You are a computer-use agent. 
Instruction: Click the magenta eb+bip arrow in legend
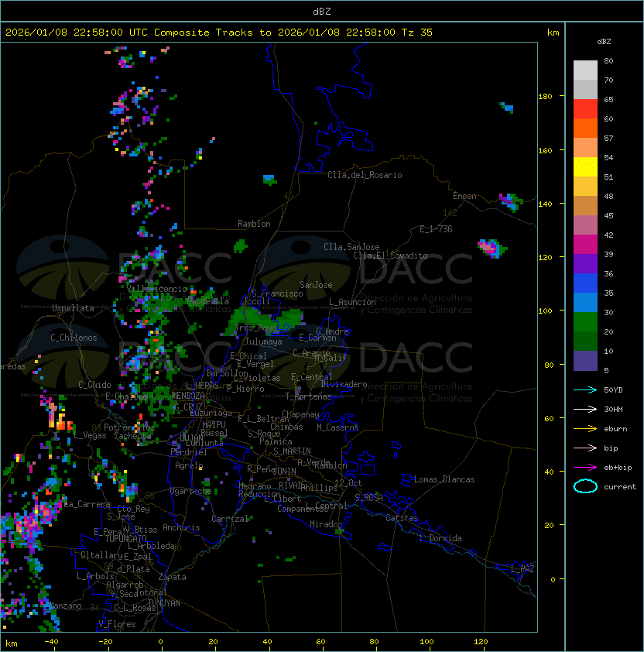pos(585,468)
